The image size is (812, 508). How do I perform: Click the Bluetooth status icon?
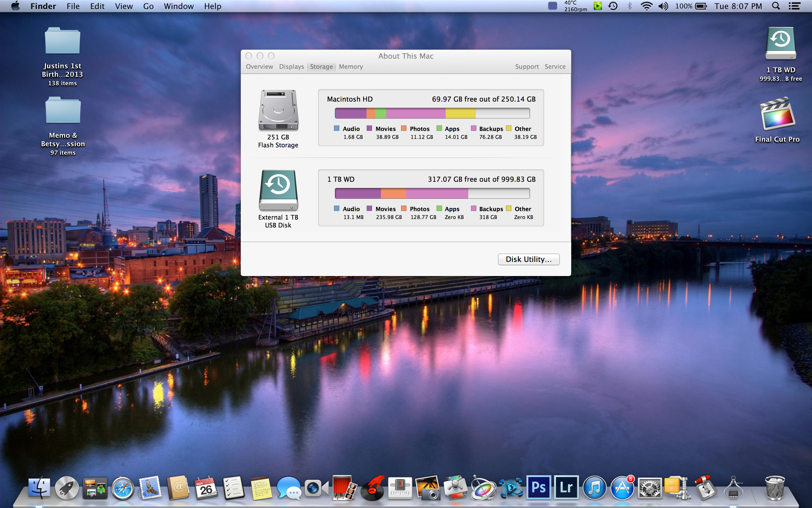630,6
